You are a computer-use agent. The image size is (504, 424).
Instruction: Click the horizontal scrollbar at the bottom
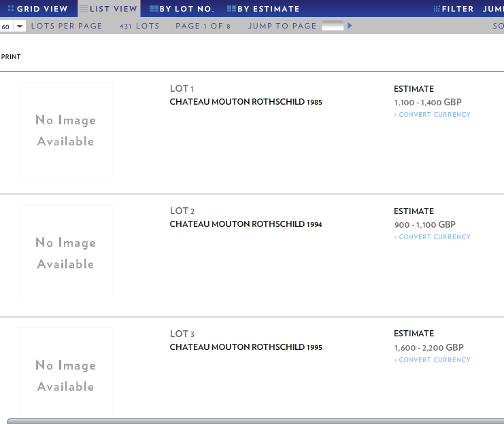252,421
